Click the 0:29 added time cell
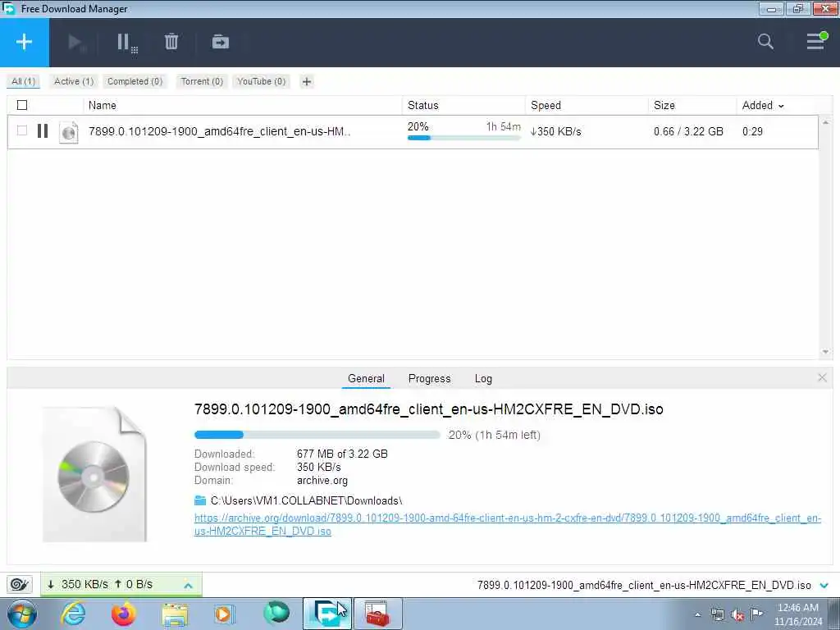Image resolution: width=840 pixels, height=630 pixels. coord(752,131)
